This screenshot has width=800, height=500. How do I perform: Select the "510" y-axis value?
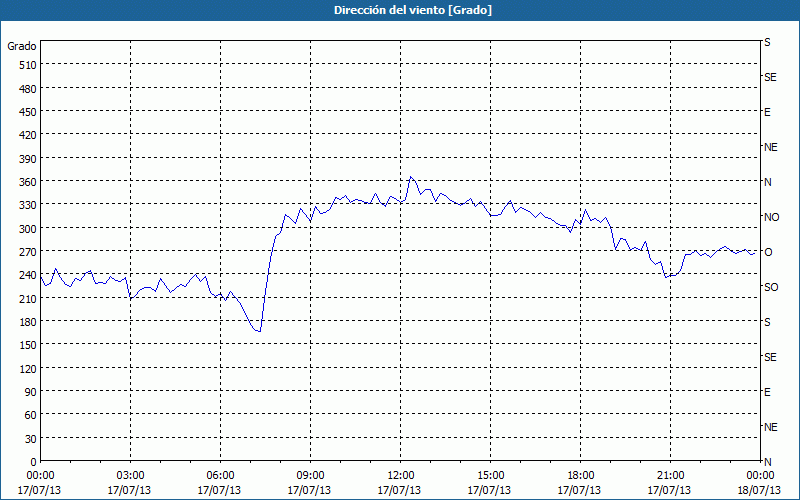coord(28,65)
